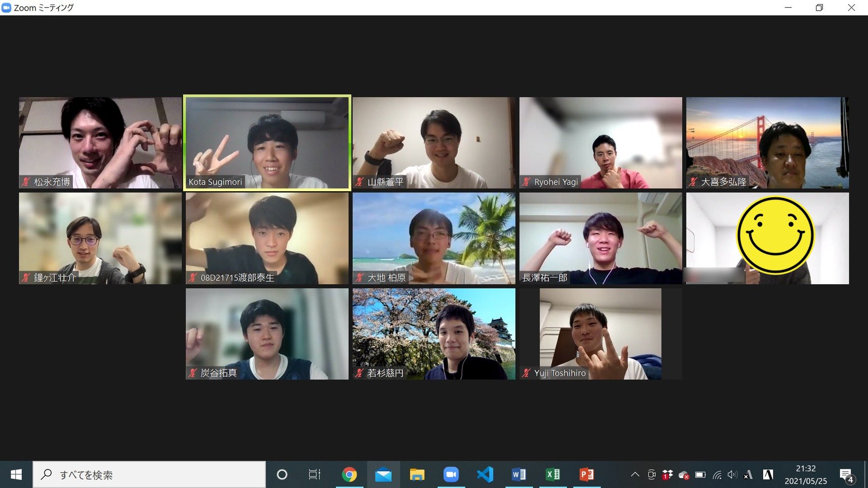Screen dimensions: 868x488
Task: Click the muted mic icon on 松永充博 tile
Action: (x=26, y=182)
